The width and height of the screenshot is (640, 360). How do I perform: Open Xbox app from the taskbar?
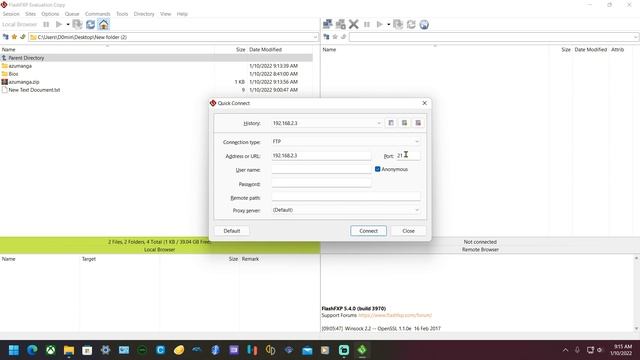point(51,350)
